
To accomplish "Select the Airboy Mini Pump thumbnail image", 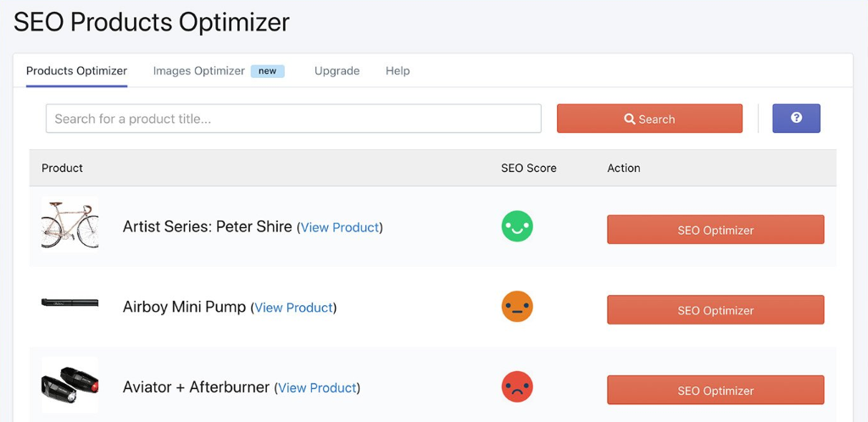I will 70,303.
